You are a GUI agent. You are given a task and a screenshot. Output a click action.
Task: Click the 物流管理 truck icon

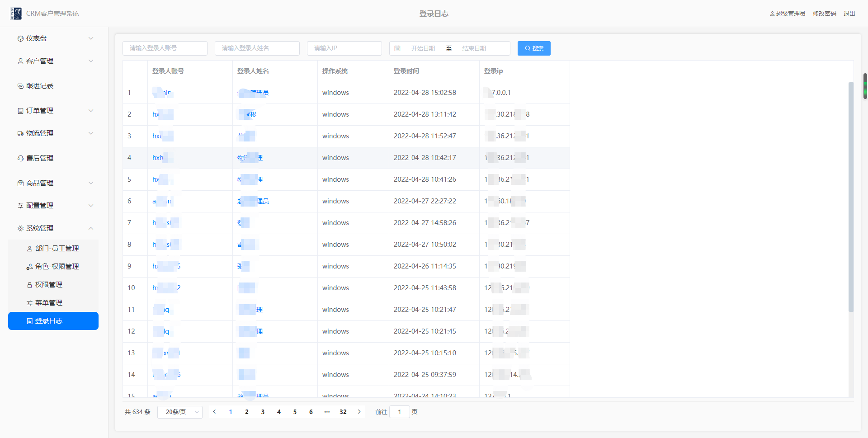(20, 133)
